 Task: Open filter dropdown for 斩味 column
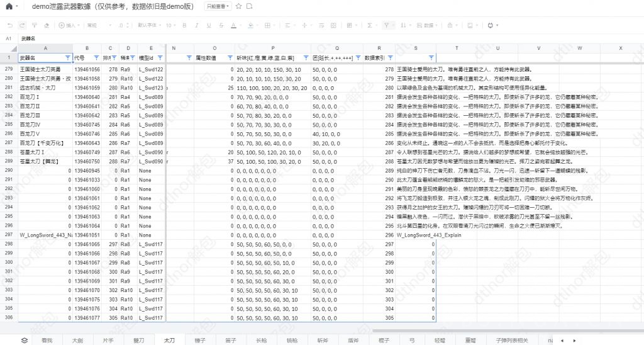pos(306,58)
